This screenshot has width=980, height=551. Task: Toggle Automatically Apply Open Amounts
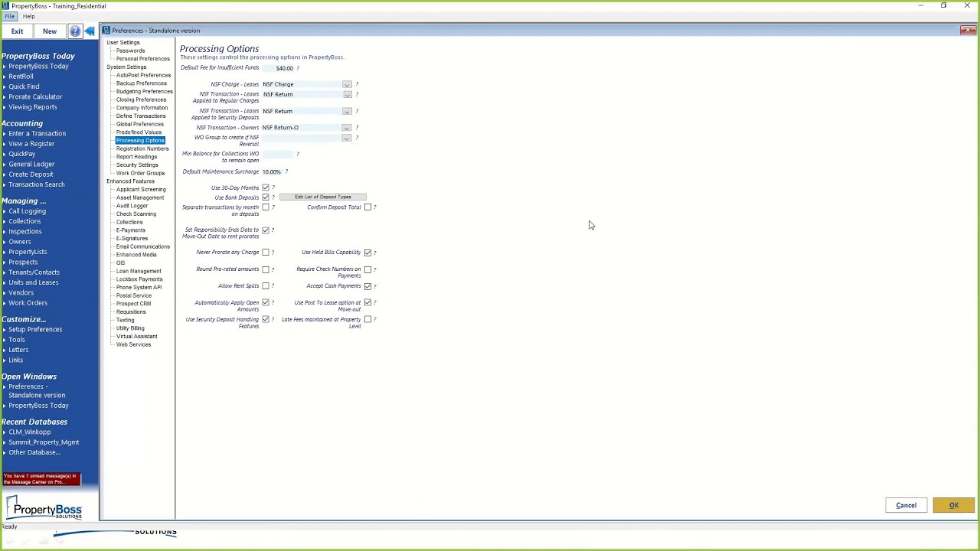click(x=266, y=303)
